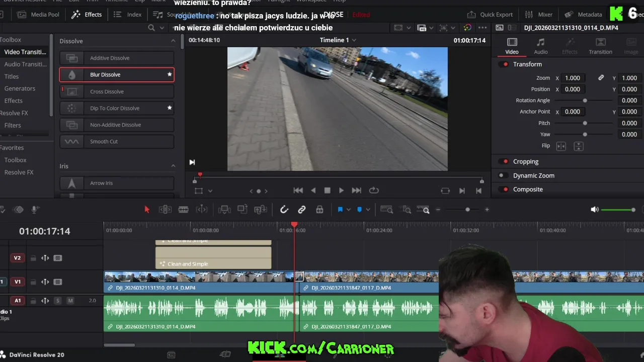This screenshot has width=644, height=362.
Task: Open the Metadata panel
Action: (583, 15)
